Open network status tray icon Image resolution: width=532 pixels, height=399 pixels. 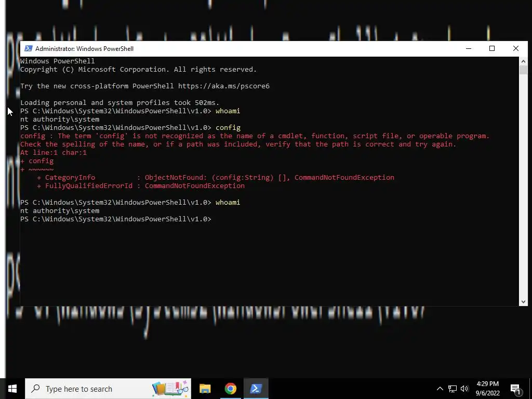pyautogui.click(x=453, y=389)
